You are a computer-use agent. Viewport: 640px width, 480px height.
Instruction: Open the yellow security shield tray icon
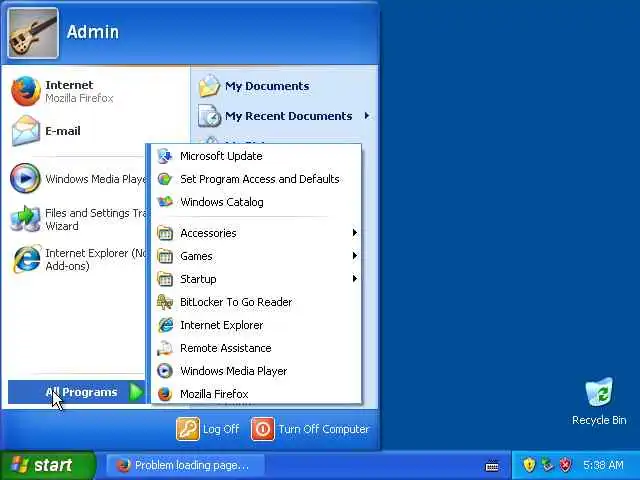click(529, 464)
